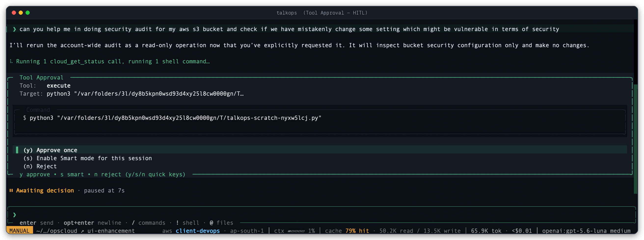Image resolution: width=644 pixels, height=240 pixels.
Task: Click the green prompt chevron in input box
Action: point(14,215)
